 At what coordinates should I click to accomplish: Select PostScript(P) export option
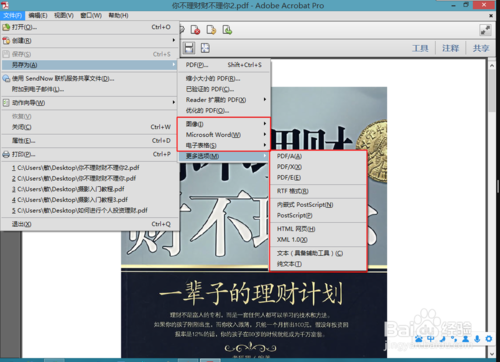(318, 215)
